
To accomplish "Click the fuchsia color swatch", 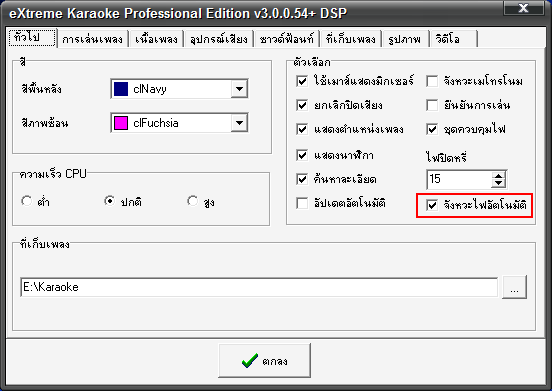I will pyautogui.click(x=121, y=123).
